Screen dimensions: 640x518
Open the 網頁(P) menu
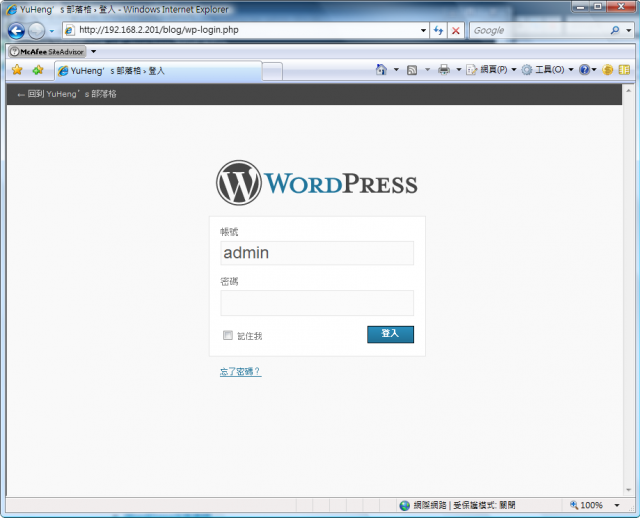[x=491, y=70]
